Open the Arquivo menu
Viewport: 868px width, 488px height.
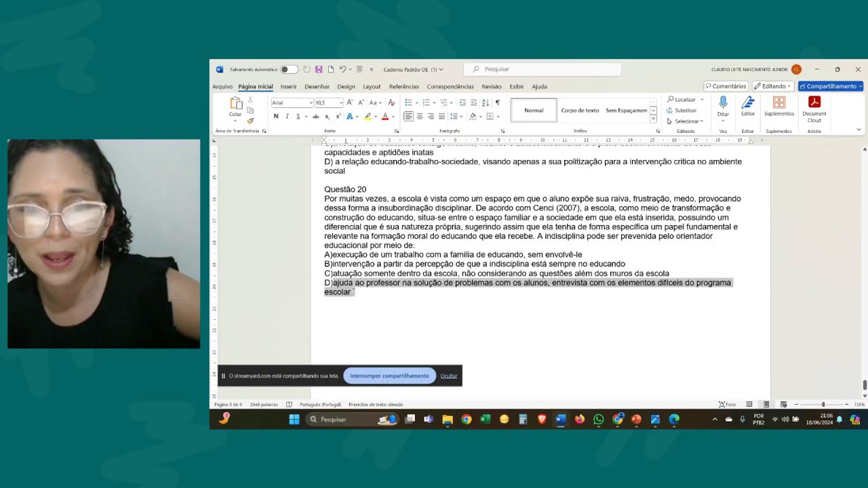[x=222, y=87]
